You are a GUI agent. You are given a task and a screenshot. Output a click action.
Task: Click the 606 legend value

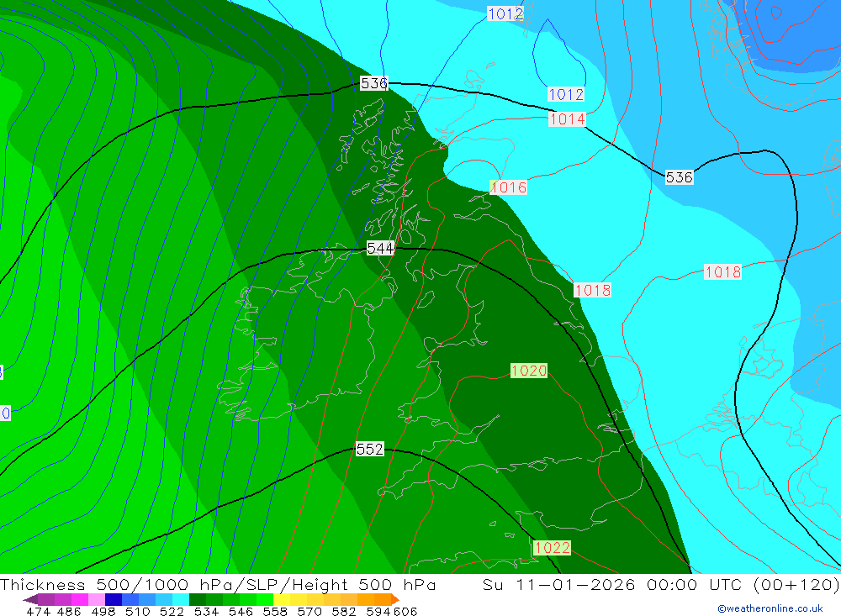click(405, 612)
